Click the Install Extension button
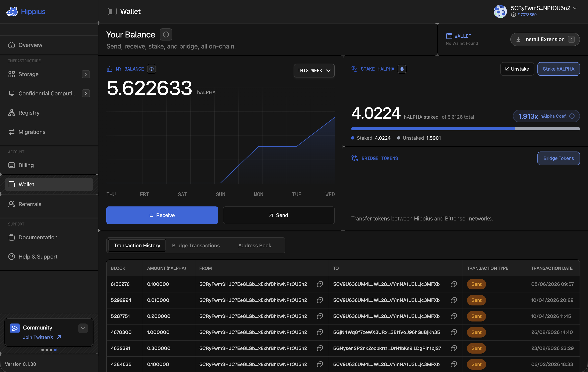 pos(545,39)
